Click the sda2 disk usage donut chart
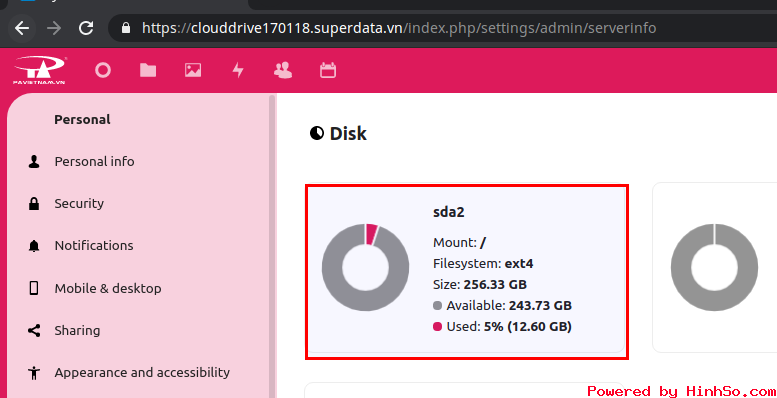The image size is (777, 398). coord(366,268)
